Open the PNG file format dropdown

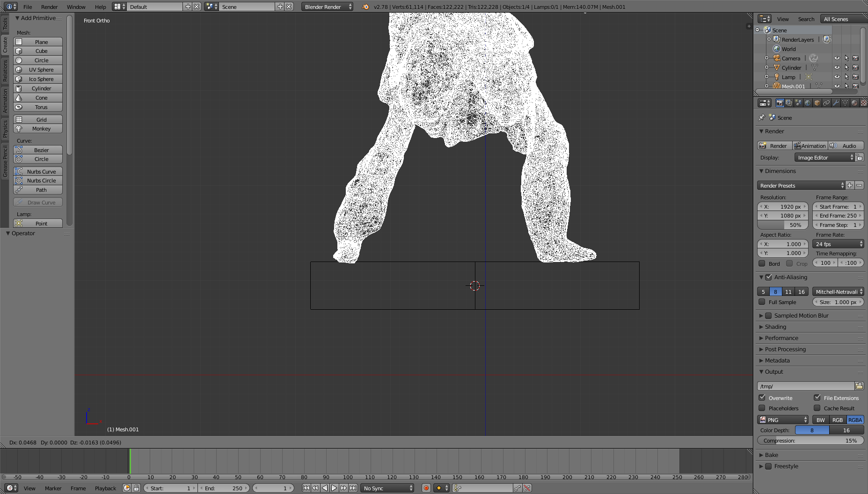pos(783,420)
